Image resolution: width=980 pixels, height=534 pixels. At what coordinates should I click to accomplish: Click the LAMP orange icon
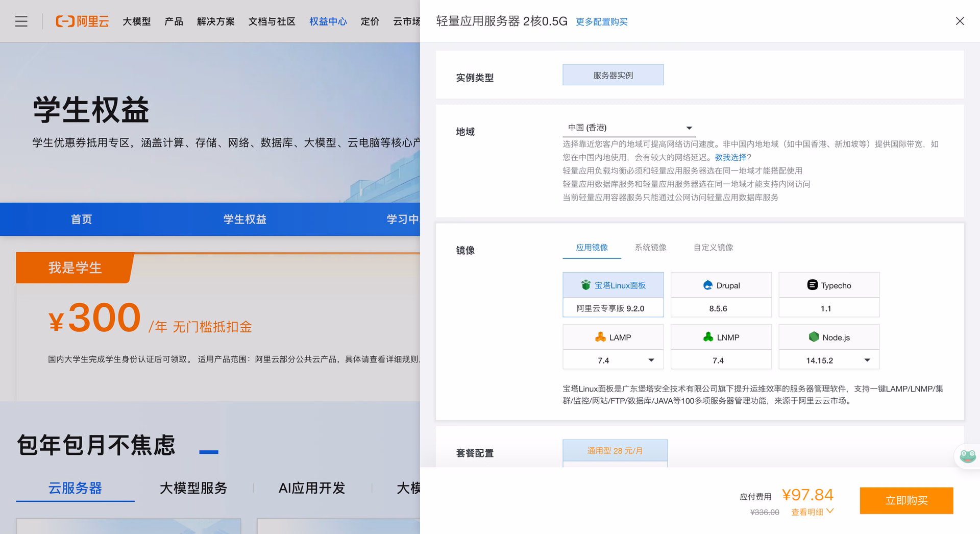click(600, 337)
